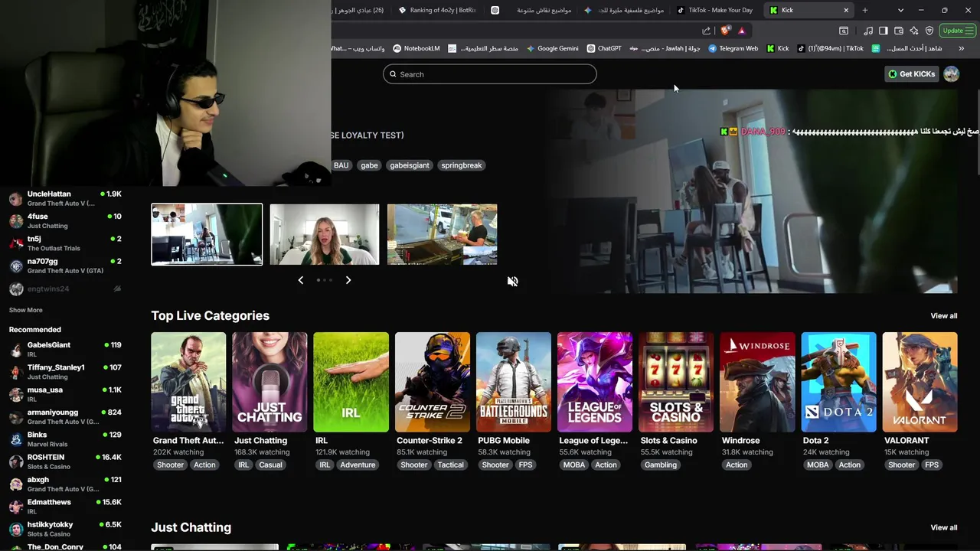The image size is (980, 551).
Task: Open the tab search dropdown
Action: click(900, 10)
